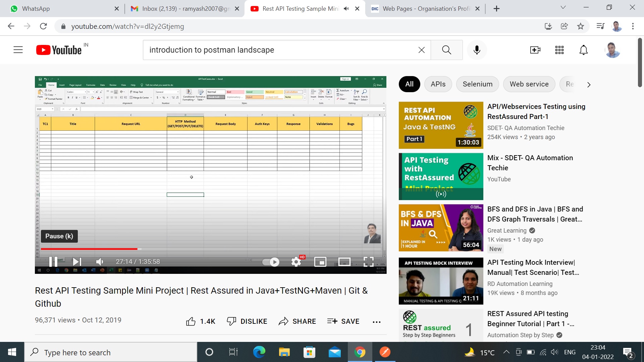
Task: Reload the current page
Action: click(43, 26)
